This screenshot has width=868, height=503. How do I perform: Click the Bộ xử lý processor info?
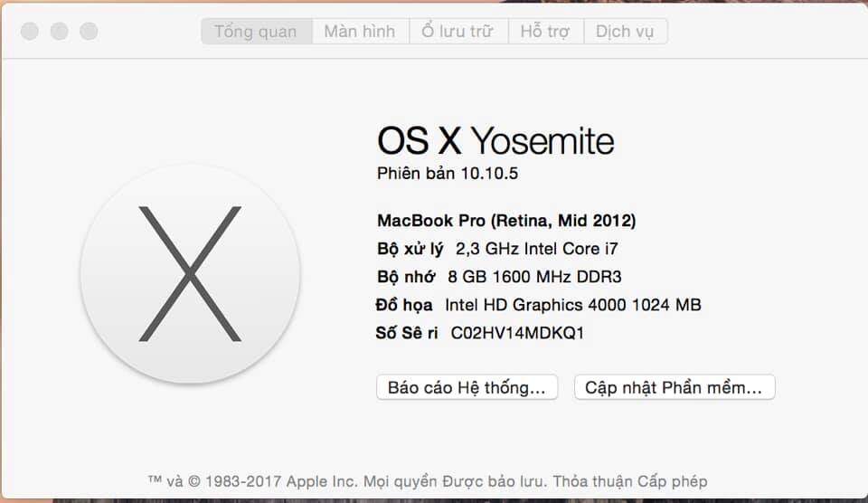(498, 249)
